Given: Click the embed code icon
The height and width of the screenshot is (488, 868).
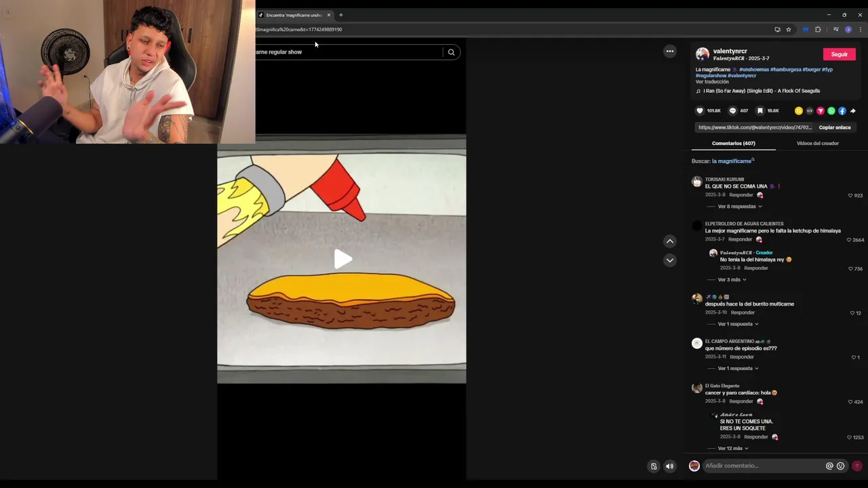Looking at the screenshot, I should tap(810, 110).
